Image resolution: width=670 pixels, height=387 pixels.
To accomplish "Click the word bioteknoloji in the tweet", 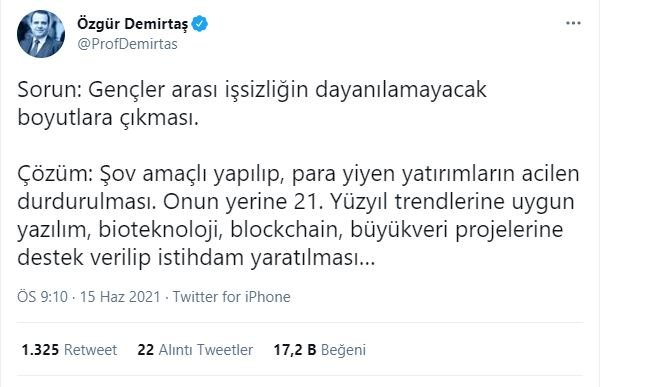I will 159,230.
